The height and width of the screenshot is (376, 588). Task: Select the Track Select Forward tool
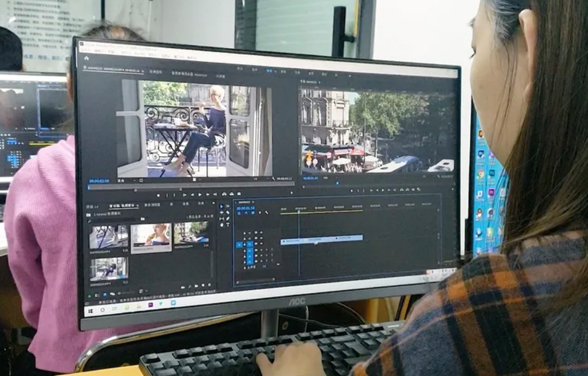[x=228, y=206]
